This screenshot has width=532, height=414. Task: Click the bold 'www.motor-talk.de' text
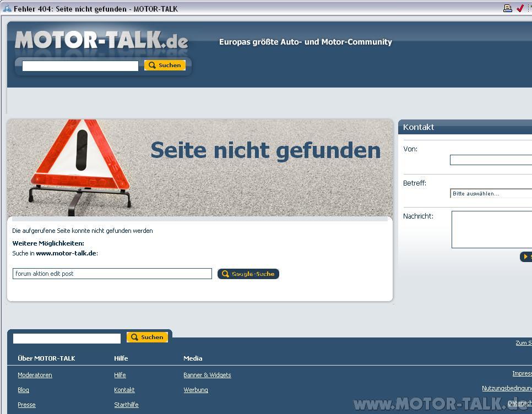[x=66, y=253]
